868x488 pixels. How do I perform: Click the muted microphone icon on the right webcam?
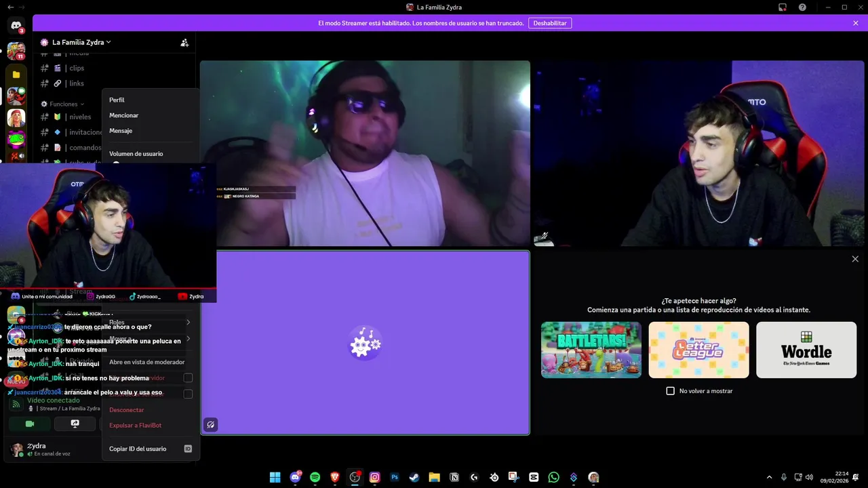[x=543, y=237]
